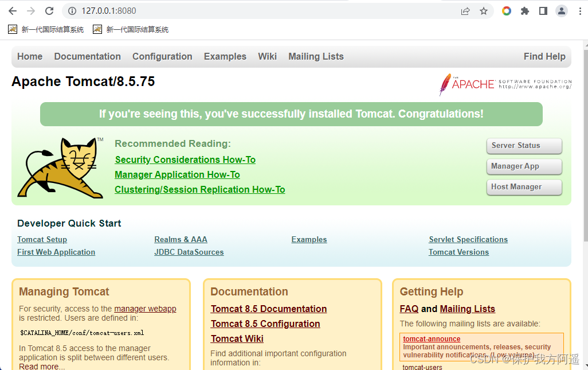Go back with the browser back arrow
The height and width of the screenshot is (370, 588).
pos(13,11)
